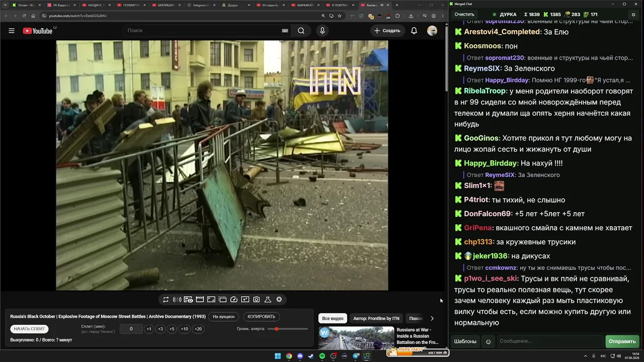Screen dimensions: 644x362
Task: Add +5 minutes to split
Action: point(172,329)
